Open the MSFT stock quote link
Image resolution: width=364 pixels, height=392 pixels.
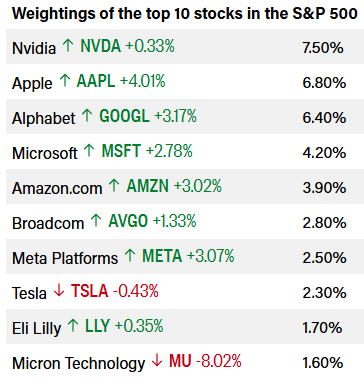[x=121, y=151]
